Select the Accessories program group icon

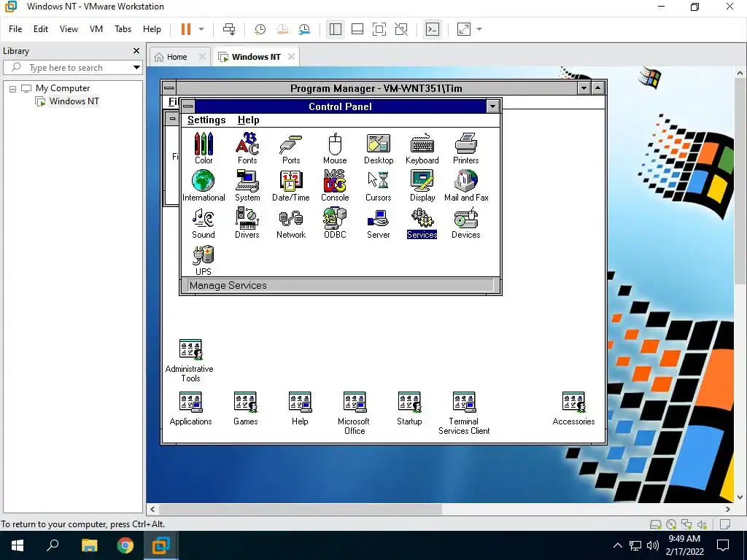click(573, 408)
